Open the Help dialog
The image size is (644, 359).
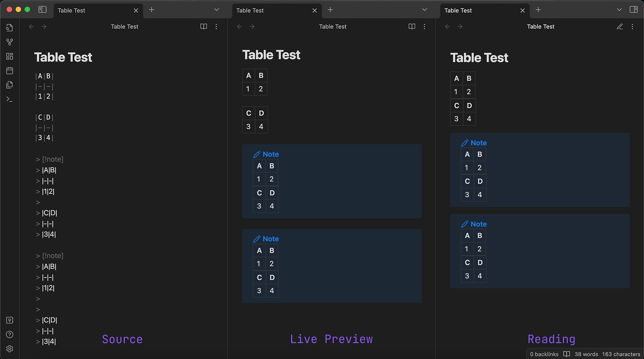point(9,334)
